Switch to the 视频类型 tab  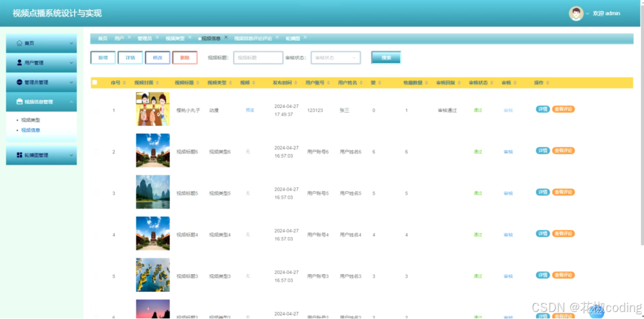175,38
